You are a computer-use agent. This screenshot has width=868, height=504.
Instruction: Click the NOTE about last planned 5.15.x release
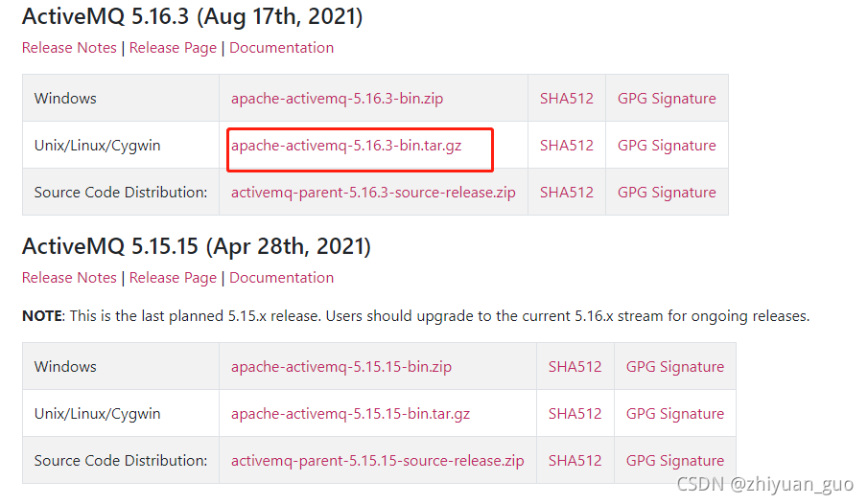[415, 316]
